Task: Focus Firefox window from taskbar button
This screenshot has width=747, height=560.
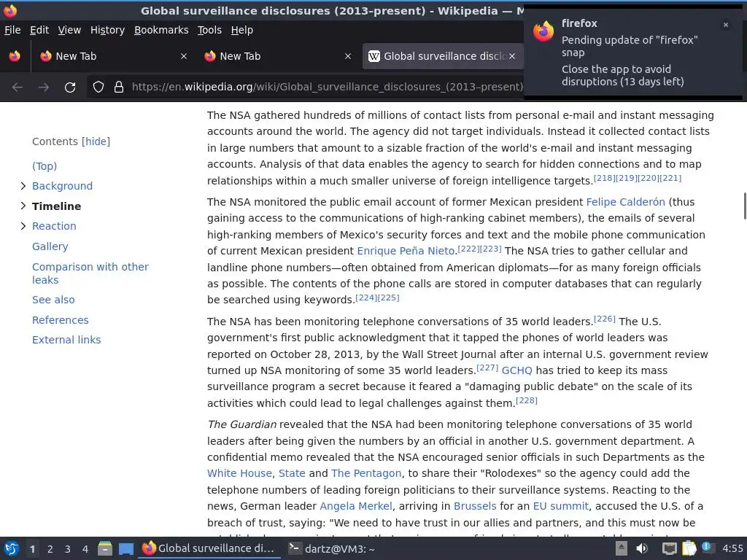Action: (x=209, y=548)
